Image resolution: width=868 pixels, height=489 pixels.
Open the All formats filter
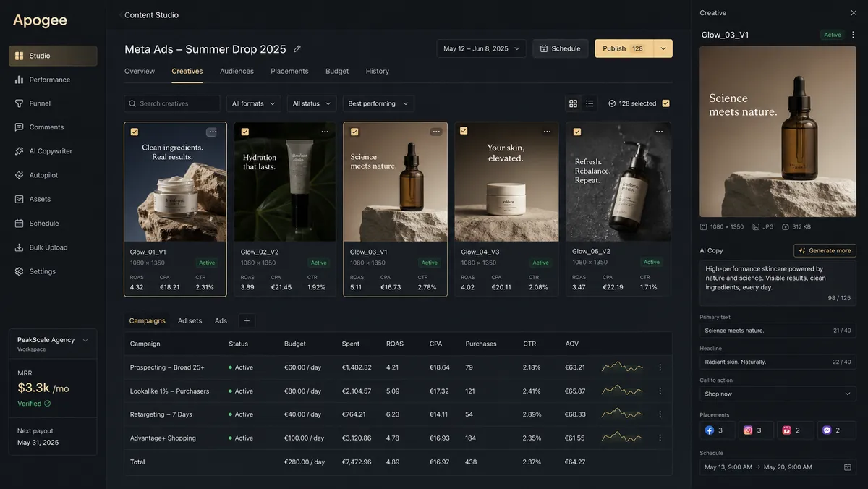[x=253, y=103]
